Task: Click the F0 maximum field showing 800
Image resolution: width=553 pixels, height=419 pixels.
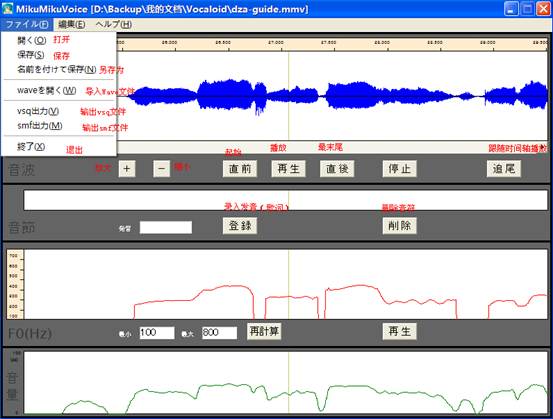Action: (219, 333)
